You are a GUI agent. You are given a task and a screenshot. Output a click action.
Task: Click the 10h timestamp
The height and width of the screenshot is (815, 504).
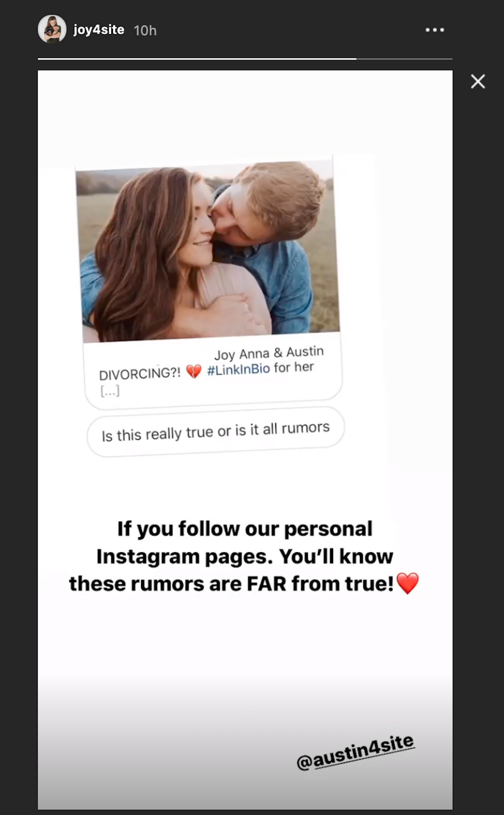pos(145,31)
